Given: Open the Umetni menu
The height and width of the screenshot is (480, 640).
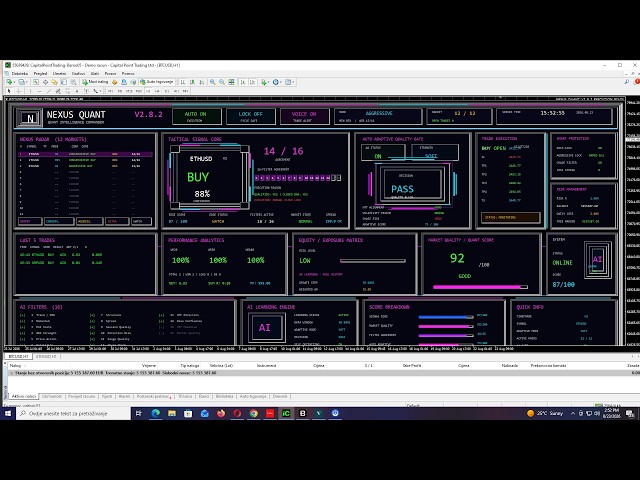Looking at the screenshot, I should click(59, 73).
